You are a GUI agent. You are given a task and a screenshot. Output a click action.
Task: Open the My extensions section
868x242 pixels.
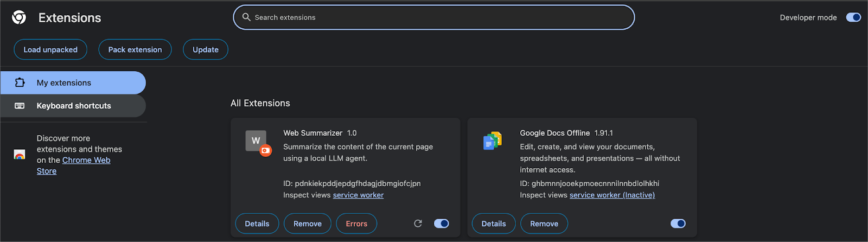pos(73,82)
